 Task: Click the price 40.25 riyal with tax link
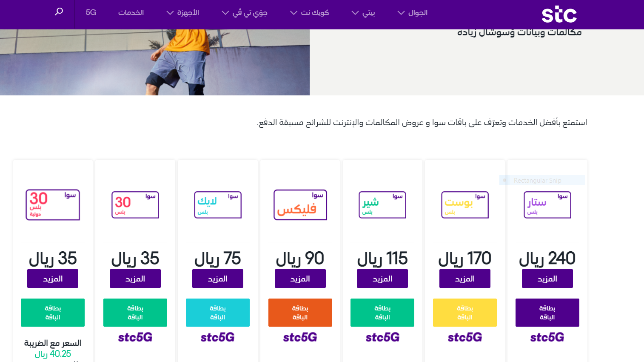53,353
